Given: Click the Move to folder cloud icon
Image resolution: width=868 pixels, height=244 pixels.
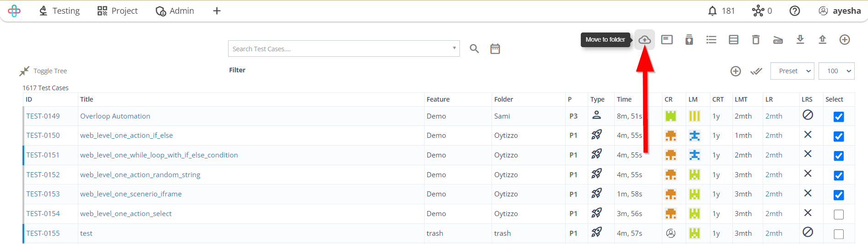Looking at the screenshot, I should 644,40.
